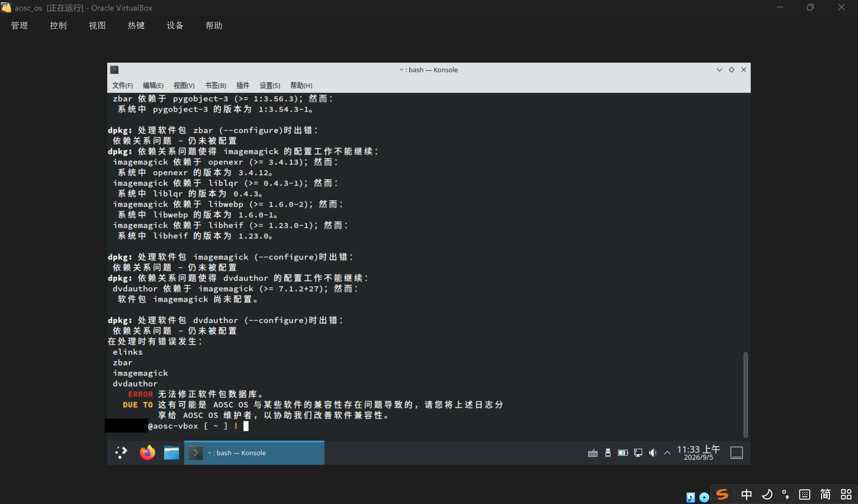This screenshot has width=858, height=504.
Task: Expand the hidden system tray arrow
Action: click(x=667, y=453)
